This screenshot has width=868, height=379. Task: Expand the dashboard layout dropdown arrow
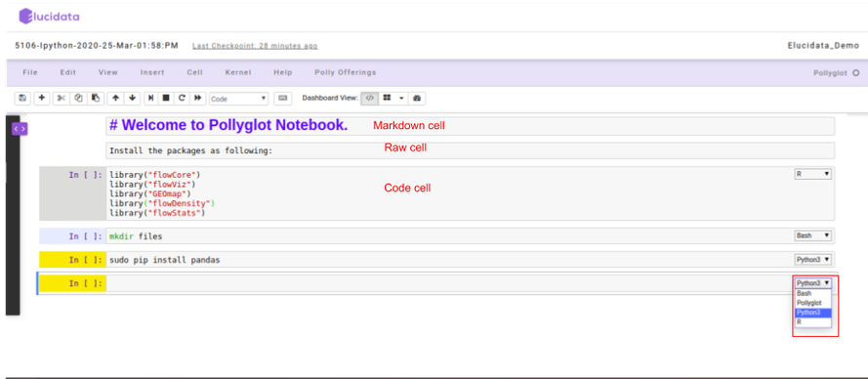(x=401, y=98)
